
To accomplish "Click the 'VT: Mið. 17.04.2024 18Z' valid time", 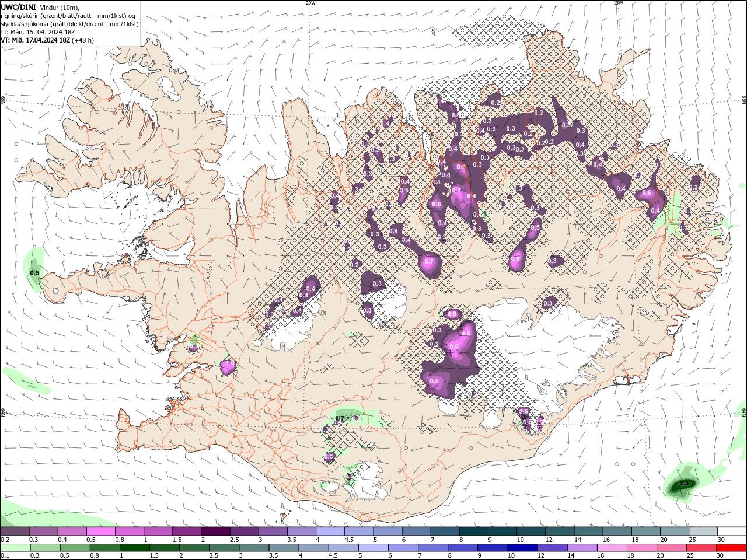I will (35, 40).
